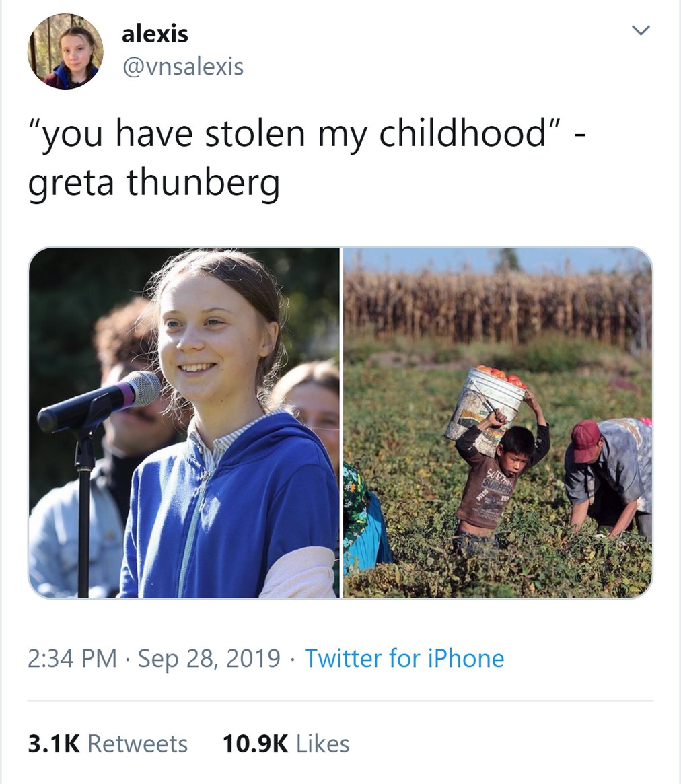Click the 2:34 PM tweet time
This screenshot has width=681, height=784.
pos(72,657)
